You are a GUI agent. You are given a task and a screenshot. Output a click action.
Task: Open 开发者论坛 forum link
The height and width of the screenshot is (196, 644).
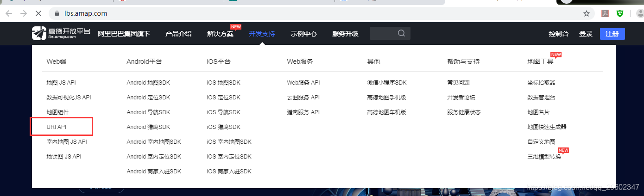coord(461,98)
